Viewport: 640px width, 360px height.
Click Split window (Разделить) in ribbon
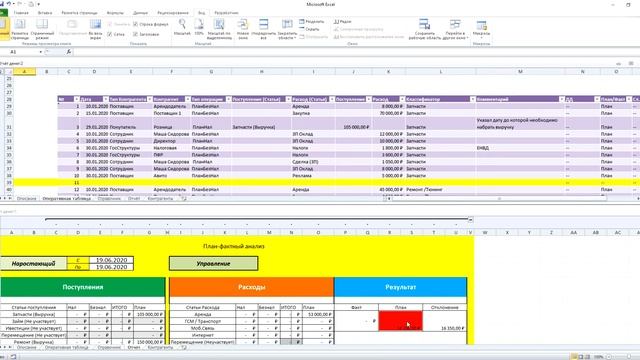coord(312,22)
